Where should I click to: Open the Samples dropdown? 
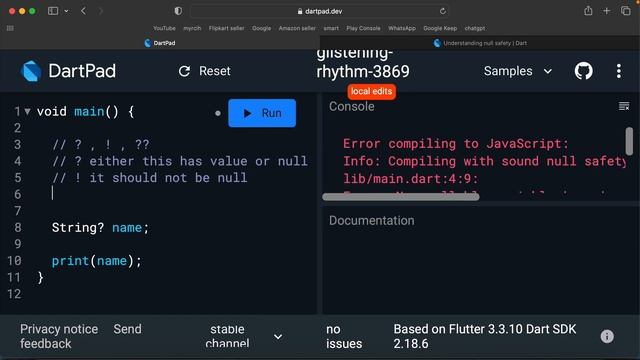(518, 71)
